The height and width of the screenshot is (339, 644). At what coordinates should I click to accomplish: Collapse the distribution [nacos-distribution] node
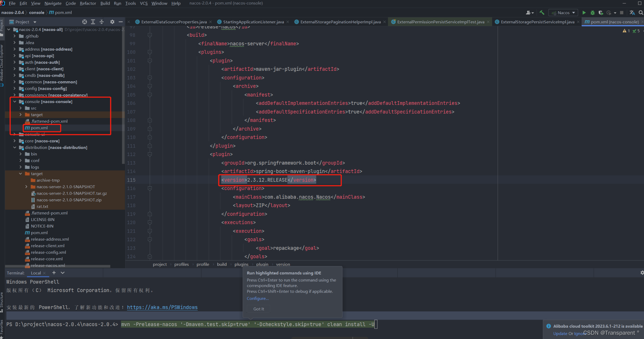[14, 147]
